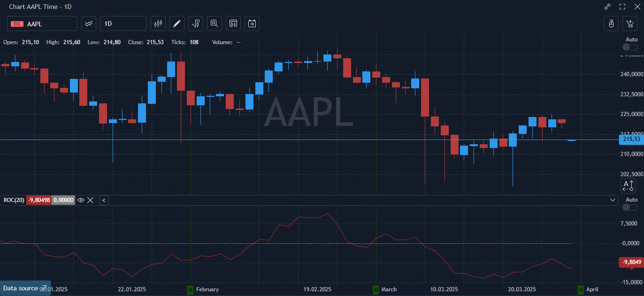
Task: Remove ROC(20) indicator with the X button
Action: click(91, 200)
